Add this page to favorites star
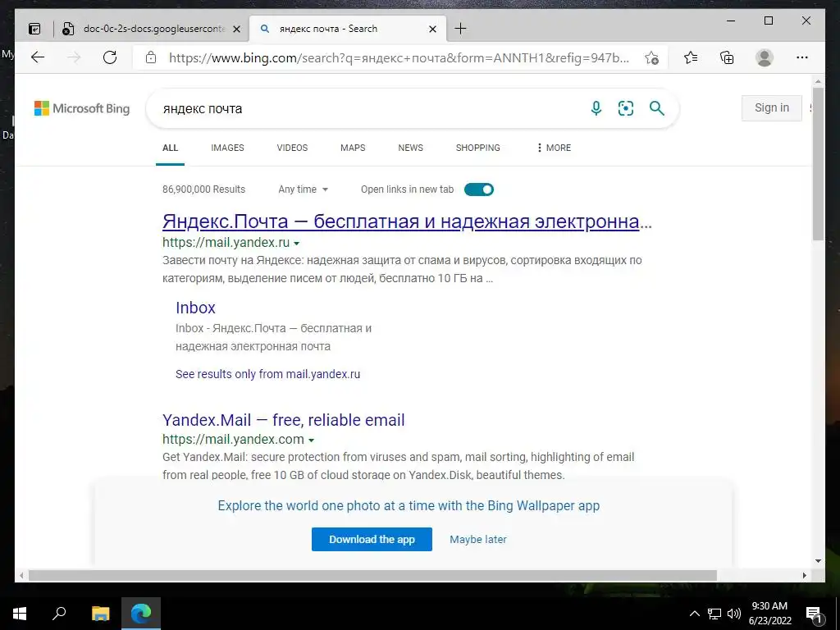The image size is (840, 630). pos(651,58)
